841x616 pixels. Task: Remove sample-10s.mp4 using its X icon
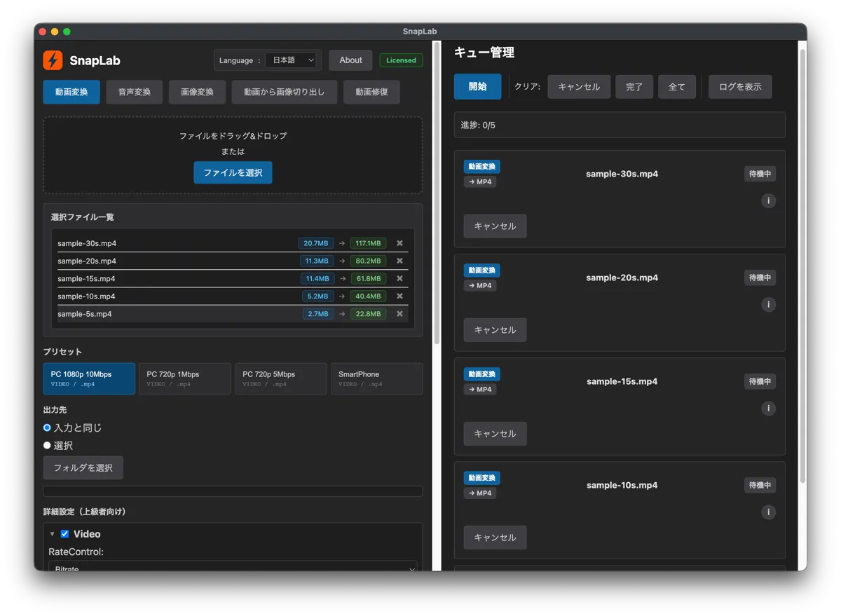[399, 296]
